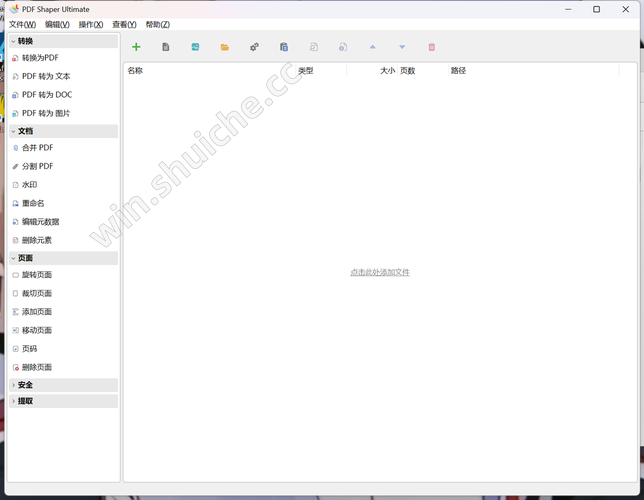Close the PDF Shaper window
Viewport: 644px width, 500px height.
625,9
